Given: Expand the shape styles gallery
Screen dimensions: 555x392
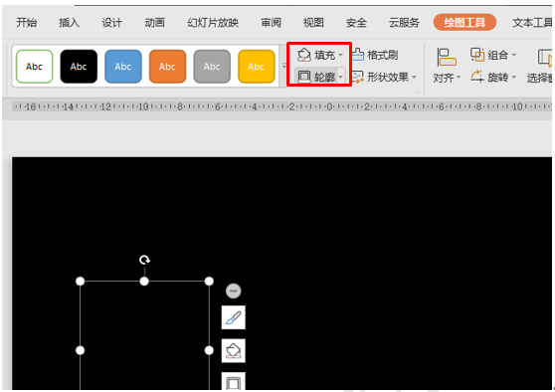Looking at the screenshot, I should point(283,66).
